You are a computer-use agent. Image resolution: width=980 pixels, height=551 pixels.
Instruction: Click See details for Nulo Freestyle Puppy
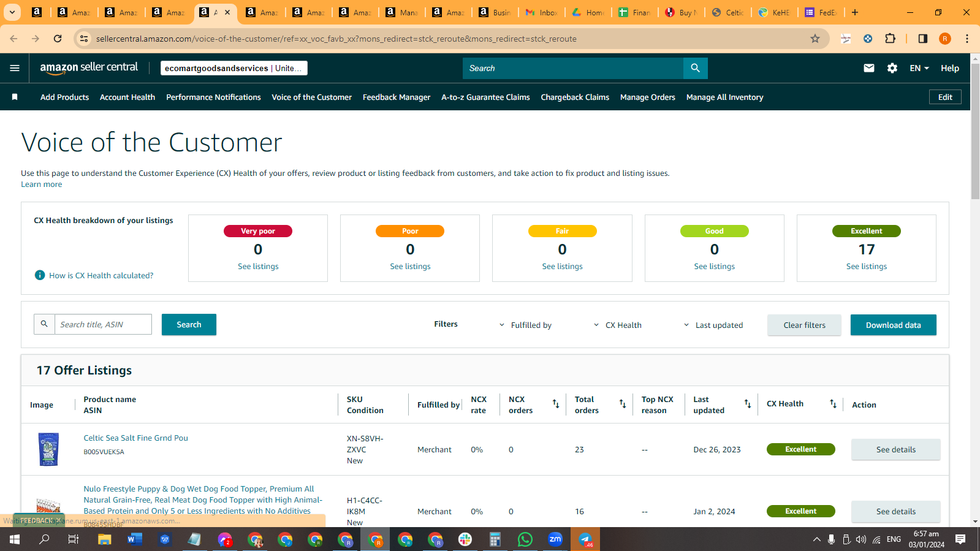point(895,511)
